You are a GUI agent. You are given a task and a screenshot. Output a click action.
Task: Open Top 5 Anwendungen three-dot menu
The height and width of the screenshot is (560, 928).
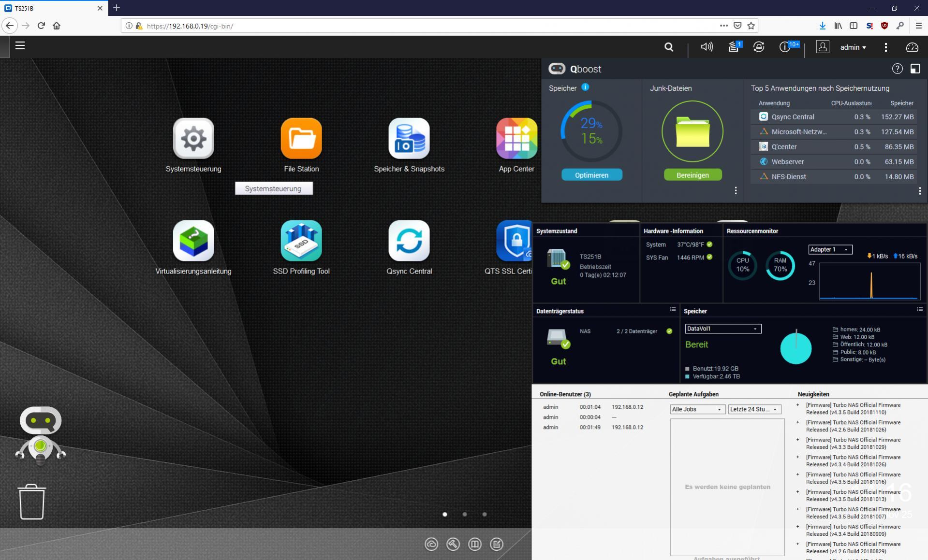tap(920, 191)
